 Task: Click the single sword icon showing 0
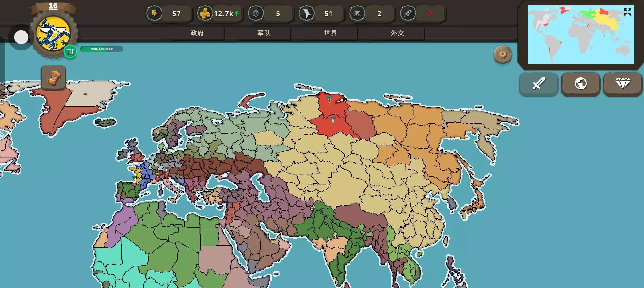[x=408, y=13]
